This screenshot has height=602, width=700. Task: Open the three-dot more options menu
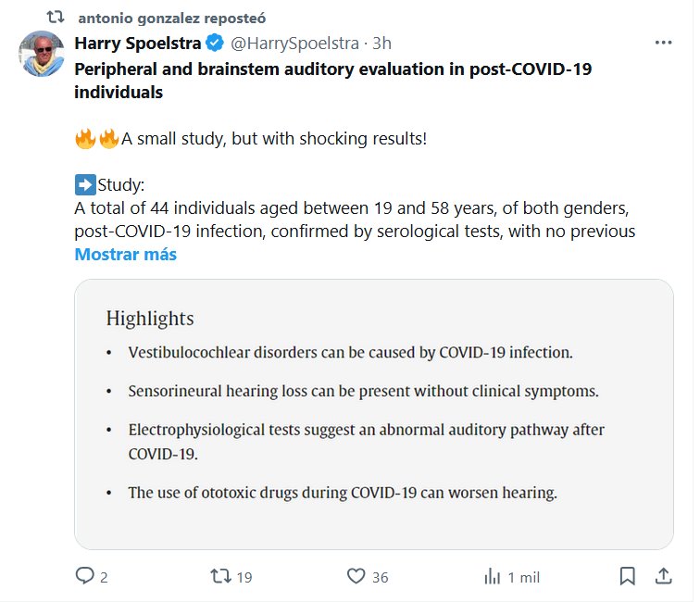[x=663, y=43]
